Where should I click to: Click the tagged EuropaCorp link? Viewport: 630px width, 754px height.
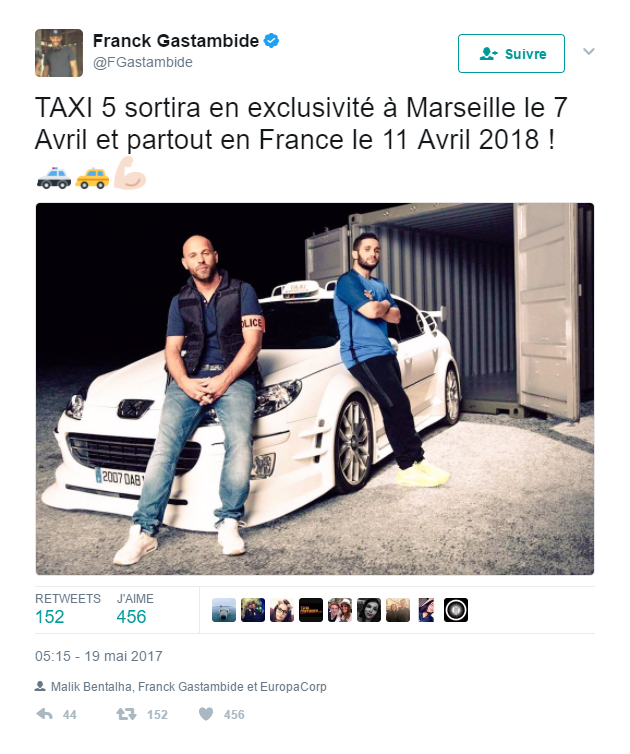point(293,687)
